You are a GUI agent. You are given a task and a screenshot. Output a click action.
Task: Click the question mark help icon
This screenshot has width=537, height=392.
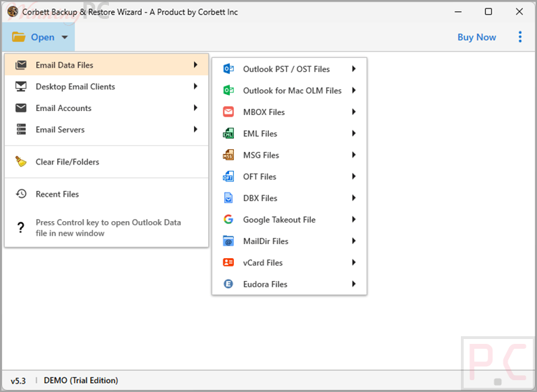pos(21,227)
